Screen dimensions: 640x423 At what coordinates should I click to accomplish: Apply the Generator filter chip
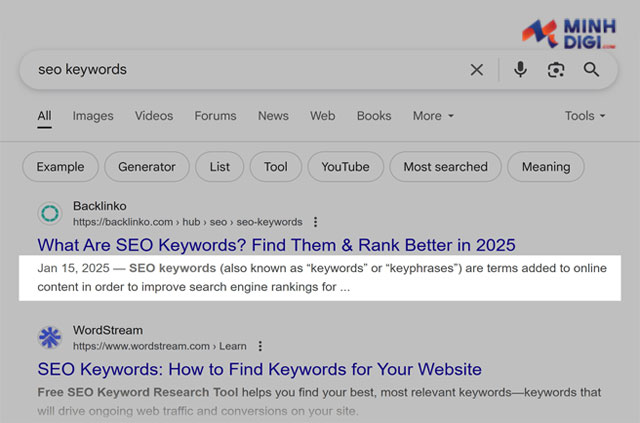pos(147,167)
